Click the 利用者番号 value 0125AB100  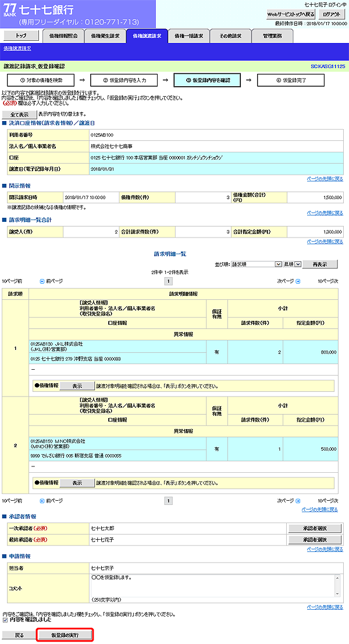(102, 135)
